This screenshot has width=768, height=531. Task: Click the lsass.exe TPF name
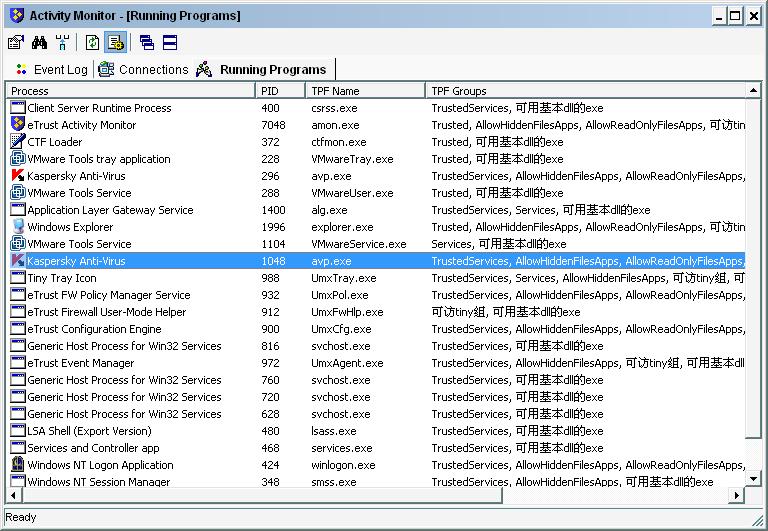[334, 431]
